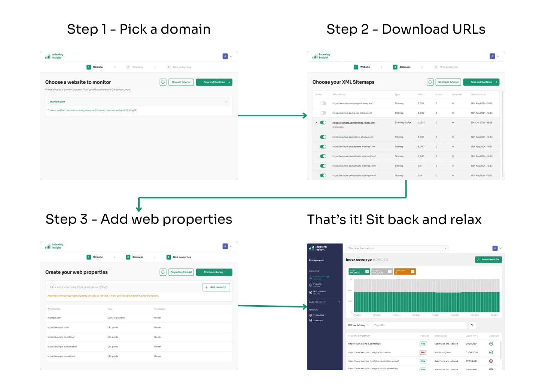
Task: Uncheck the orange 0 series checkbox
Action: click(412, 272)
